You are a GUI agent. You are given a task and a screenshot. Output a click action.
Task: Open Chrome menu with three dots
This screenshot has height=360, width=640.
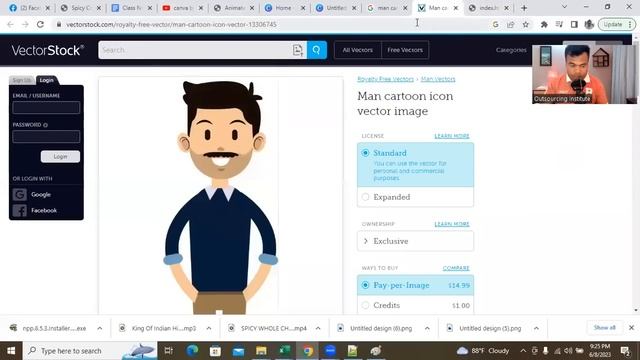pyautogui.click(x=630, y=24)
